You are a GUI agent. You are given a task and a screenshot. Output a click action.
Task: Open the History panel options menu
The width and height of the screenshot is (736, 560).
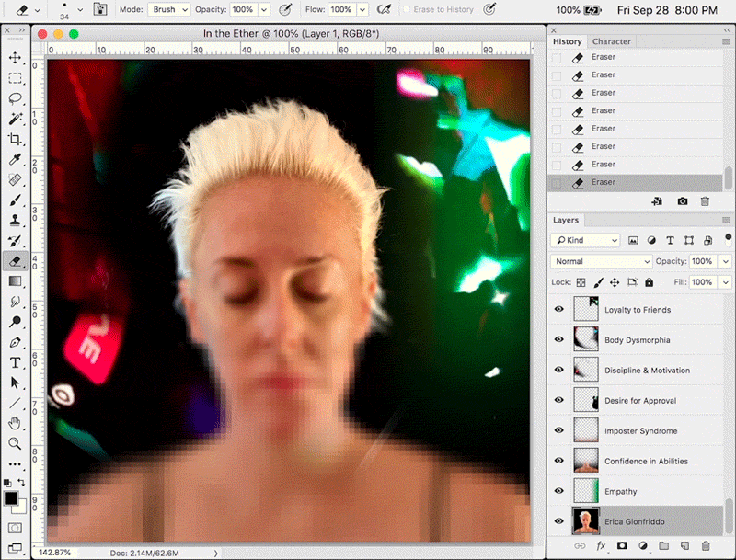(x=726, y=41)
